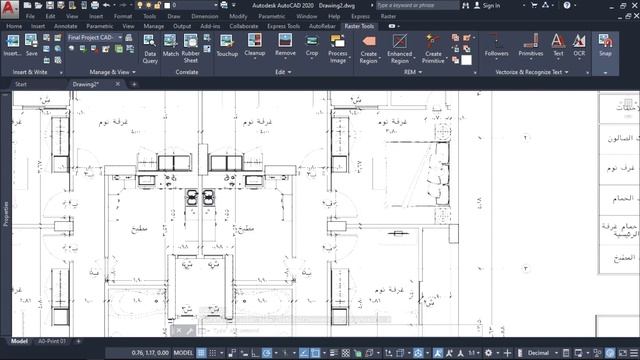Viewport: 640px width, 360px height.
Task: Toggle polar tracking in status bar
Action: coord(267,353)
